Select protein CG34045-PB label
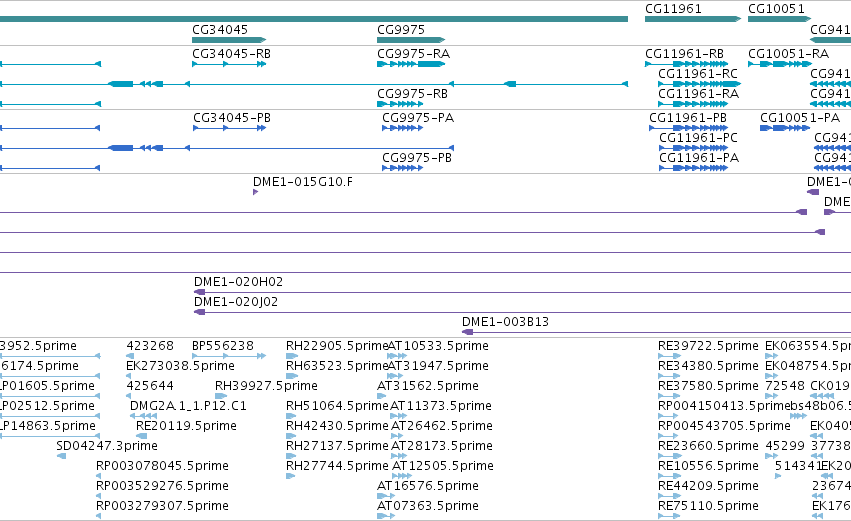851x521 pixels. pos(232,118)
